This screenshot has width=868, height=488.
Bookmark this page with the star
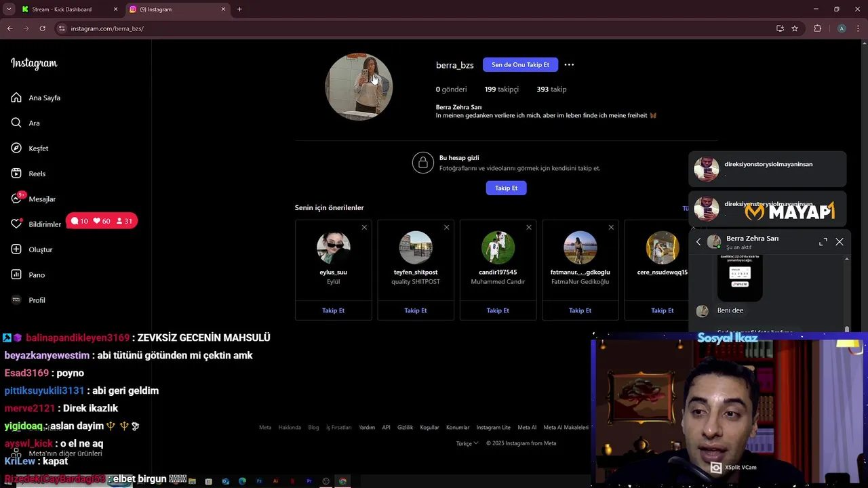795,28
